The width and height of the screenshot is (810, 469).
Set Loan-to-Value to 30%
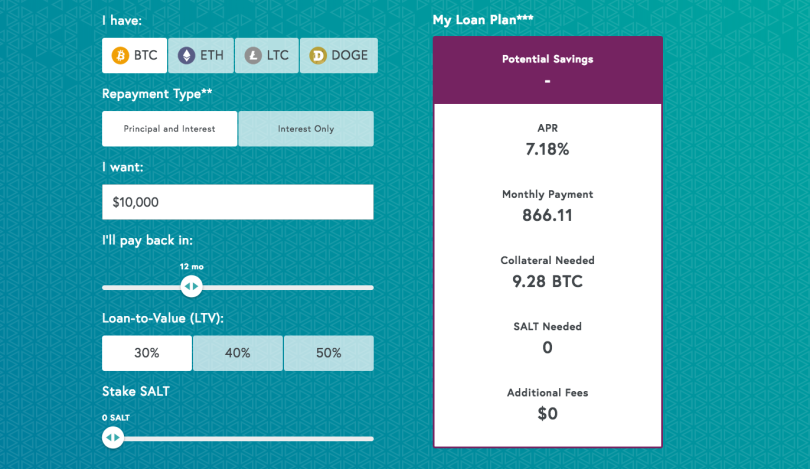(x=147, y=353)
